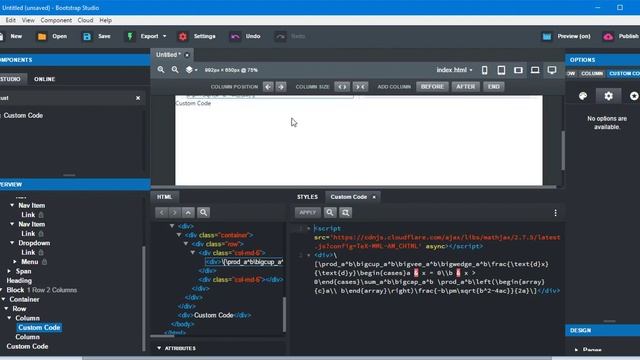
Task: Increase the column size
Action: 342,87
